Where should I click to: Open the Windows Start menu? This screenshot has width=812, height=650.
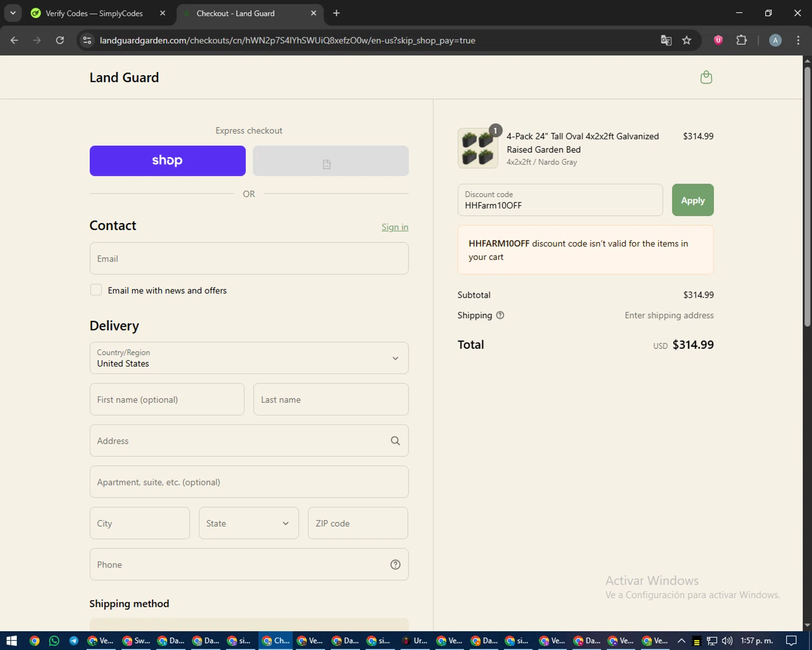coord(11,641)
